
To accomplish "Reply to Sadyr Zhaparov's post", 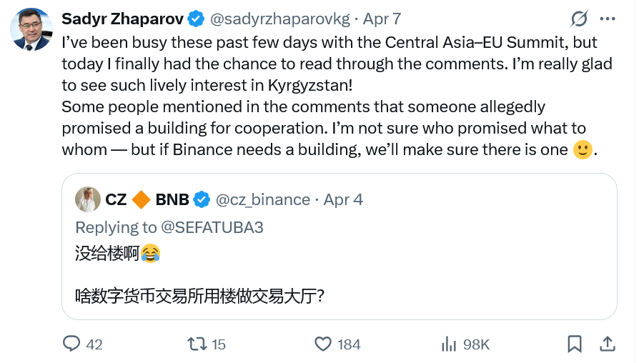I will 72,344.
